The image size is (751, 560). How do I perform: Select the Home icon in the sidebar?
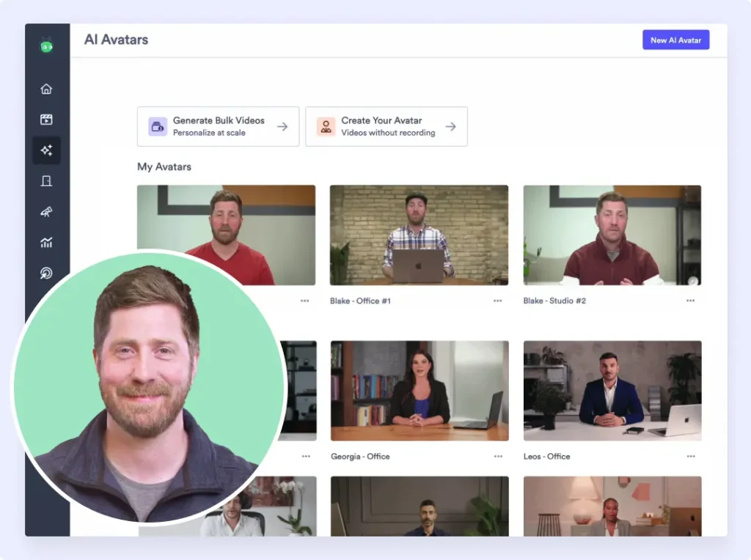coord(46,88)
